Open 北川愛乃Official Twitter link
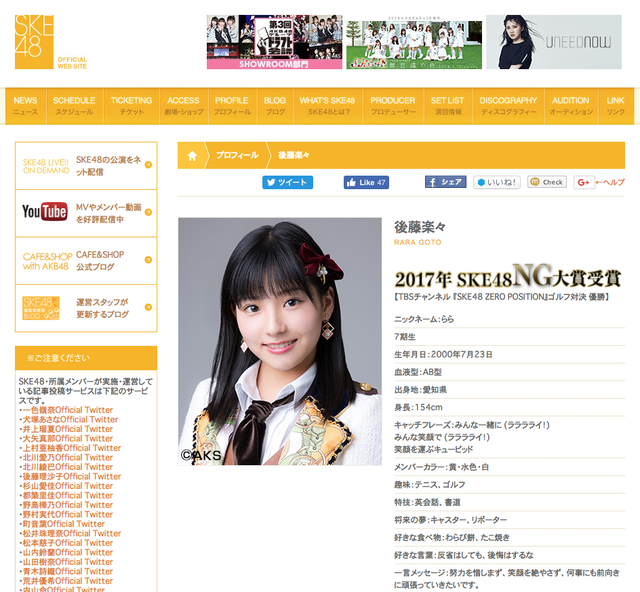 tap(68, 457)
